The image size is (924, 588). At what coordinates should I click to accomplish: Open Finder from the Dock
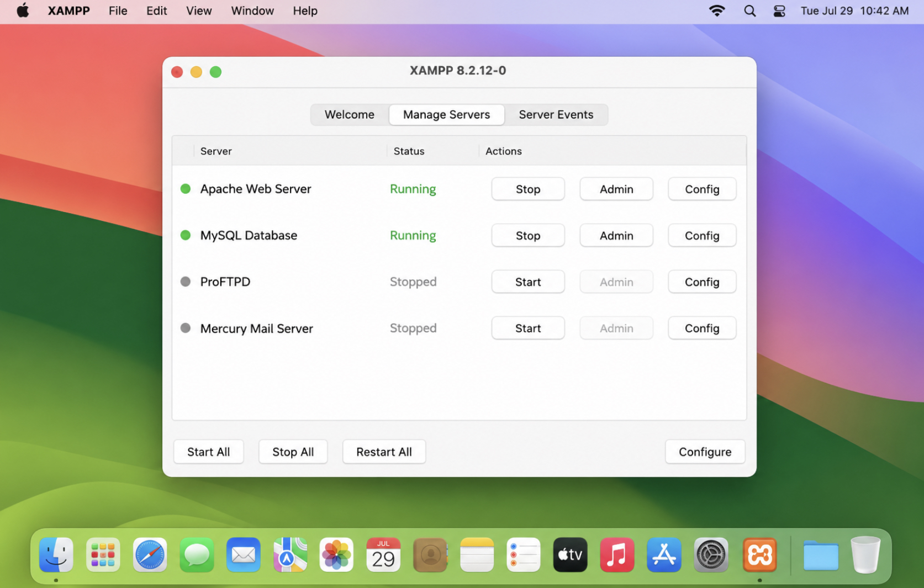pyautogui.click(x=56, y=555)
